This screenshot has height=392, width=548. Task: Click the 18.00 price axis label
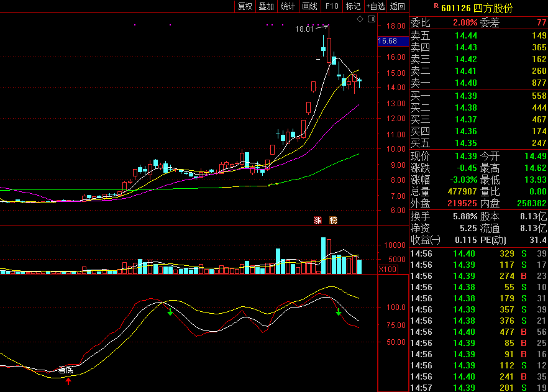(x=396, y=26)
